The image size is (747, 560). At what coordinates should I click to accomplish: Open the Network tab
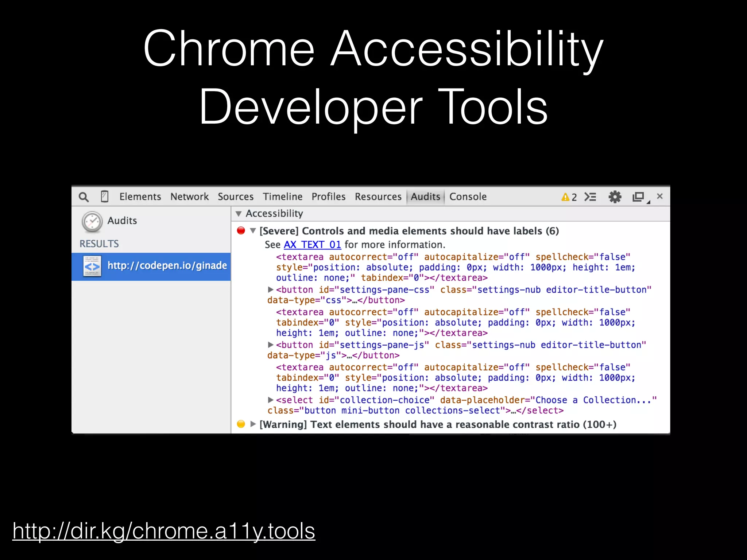189,197
